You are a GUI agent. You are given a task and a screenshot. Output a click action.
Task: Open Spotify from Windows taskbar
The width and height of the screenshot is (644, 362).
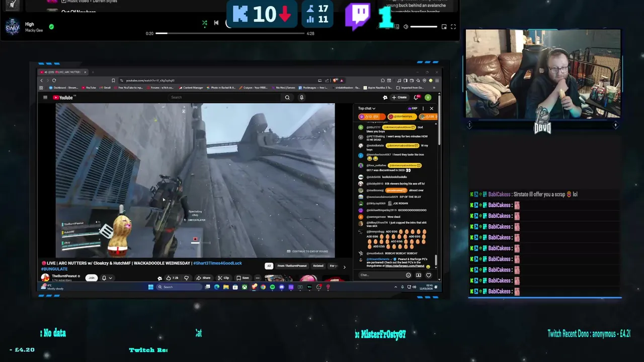tap(272, 287)
